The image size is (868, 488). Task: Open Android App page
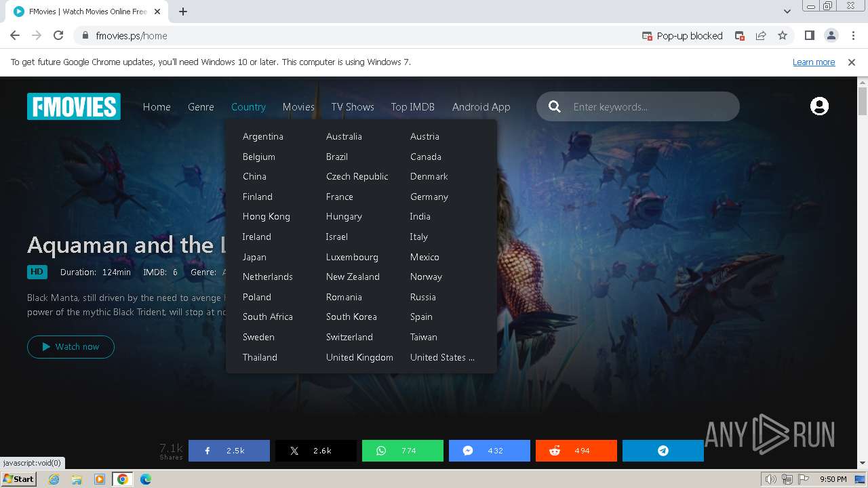[x=481, y=107]
